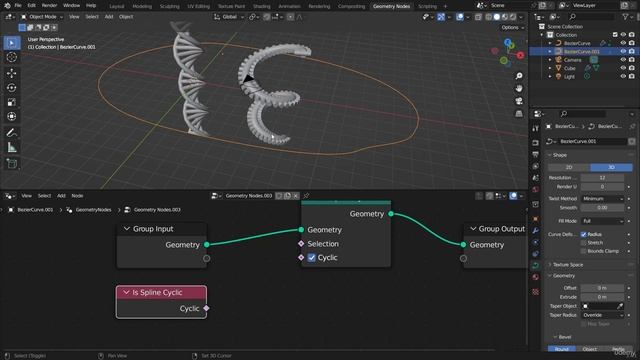Adjust the Smooth value slider
The height and width of the screenshot is (360, 640).
[602, 208]
